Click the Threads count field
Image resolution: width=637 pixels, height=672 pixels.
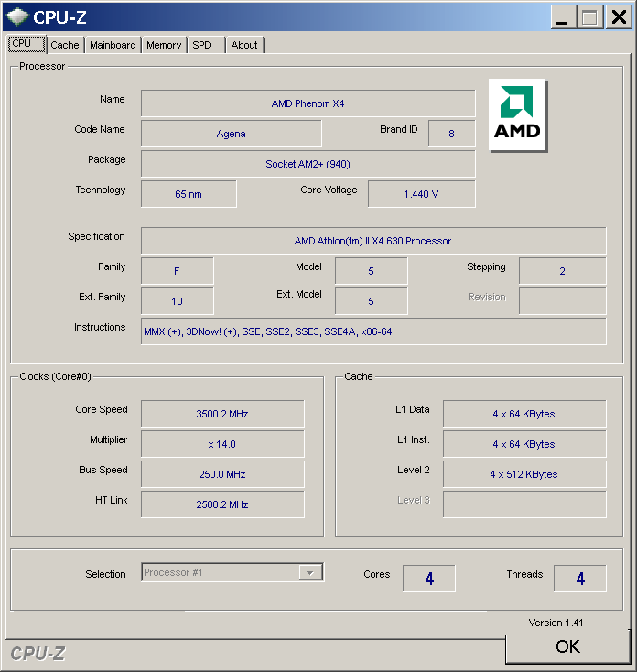click(580, 579)
